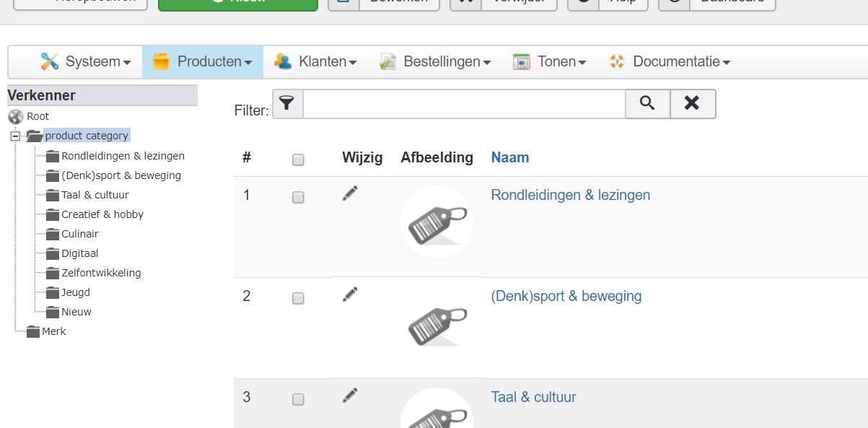This screenshot has height=428, width=868.
Task: Open the Systeem dropdown menu
Action: point(87,62)
